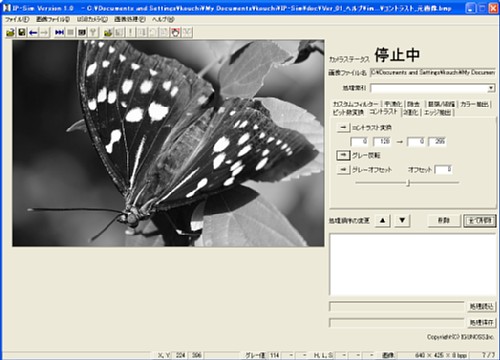Screen dimensions: 500x360
Task: Click the up triangle reorder button
Action: pyautogui.click(x=383, y=220)
